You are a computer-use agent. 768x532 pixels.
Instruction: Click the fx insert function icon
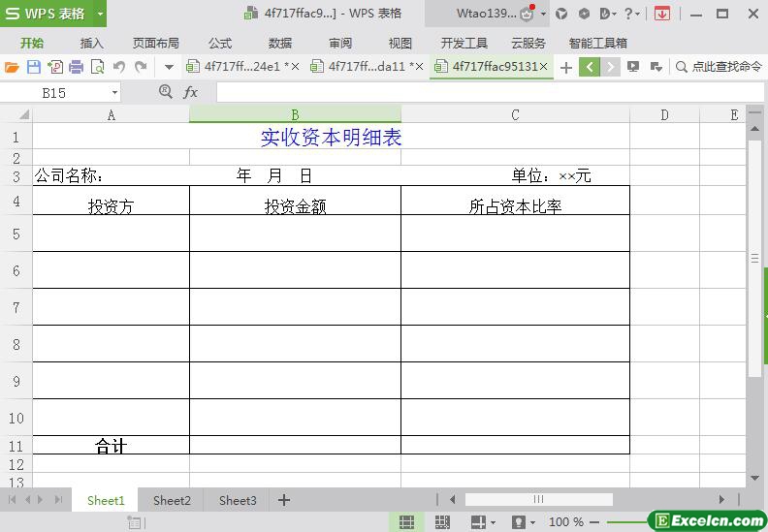190,92
